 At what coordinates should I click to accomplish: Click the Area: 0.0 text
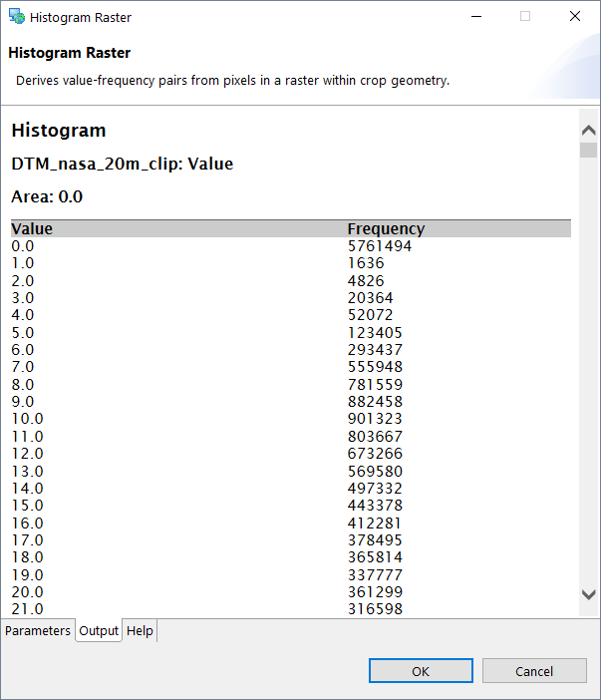pos(47,196)
